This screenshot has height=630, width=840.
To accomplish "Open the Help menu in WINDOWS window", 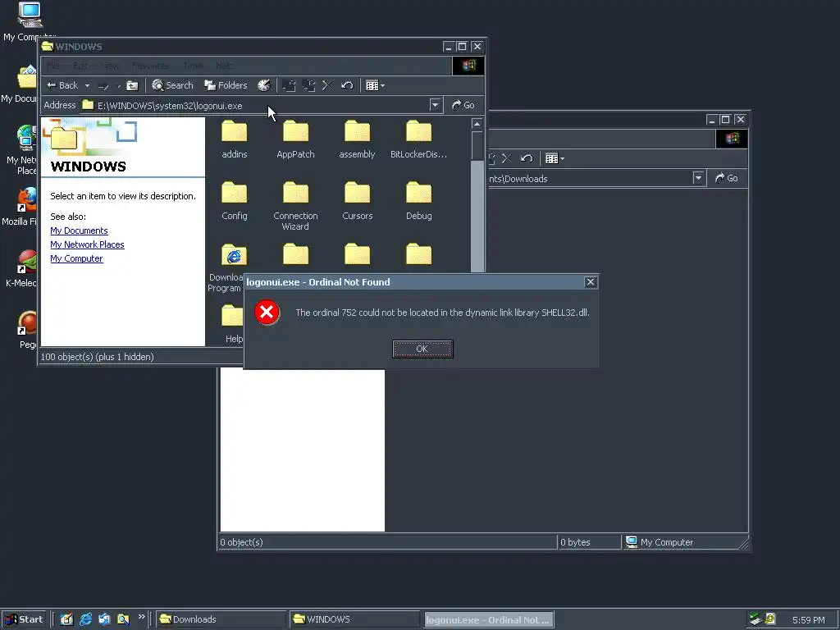I will coord(224,66).
